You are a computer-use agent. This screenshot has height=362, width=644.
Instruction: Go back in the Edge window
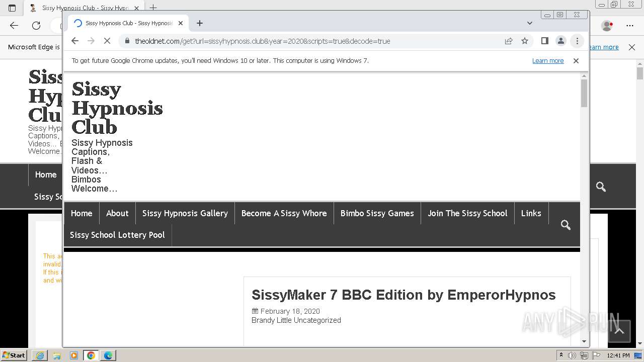click(x=14, y=25)
